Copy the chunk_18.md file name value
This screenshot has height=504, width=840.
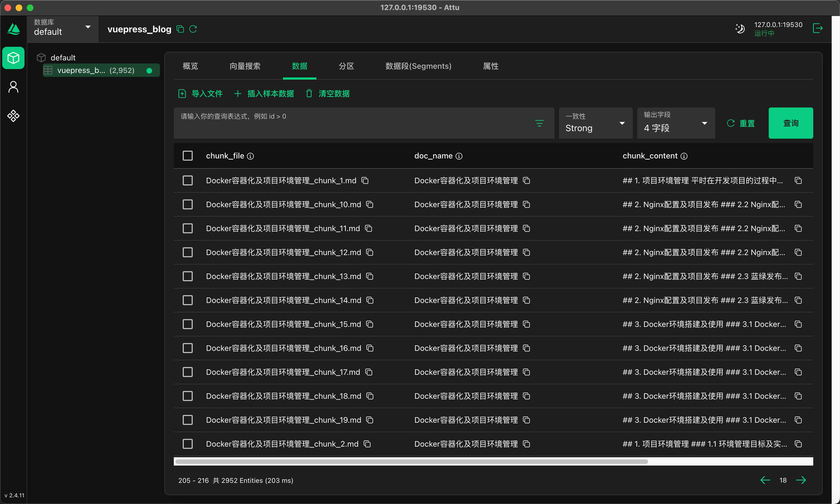pos(370,396)
